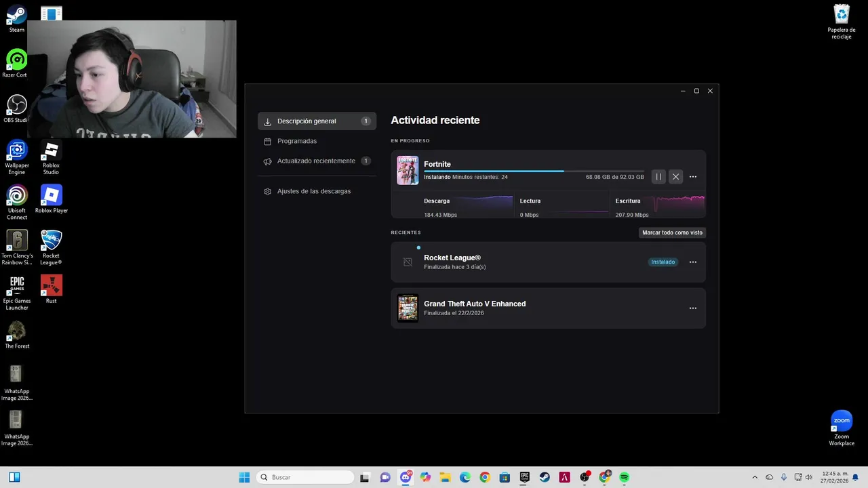The width and height of the screenshot is (868, 488).
Task: Open Microsoft Store from the taskbar
Action: click(505, 477)
